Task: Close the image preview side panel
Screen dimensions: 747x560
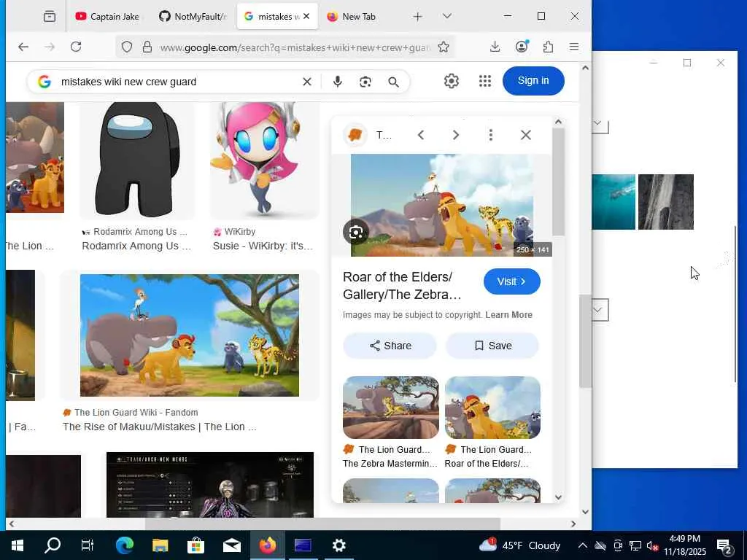Action: pyautogui.click(x=526, y=135)
